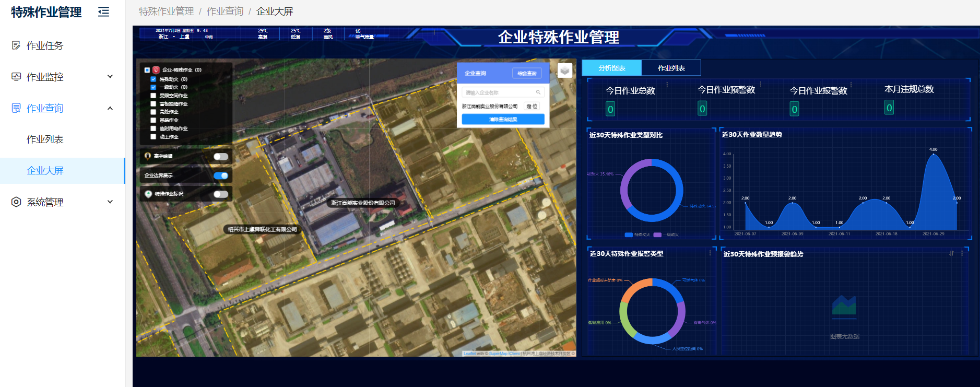Click the 定位 button beside company name
The height and width of the screenshot is (387, 980).
coord(532,107)
